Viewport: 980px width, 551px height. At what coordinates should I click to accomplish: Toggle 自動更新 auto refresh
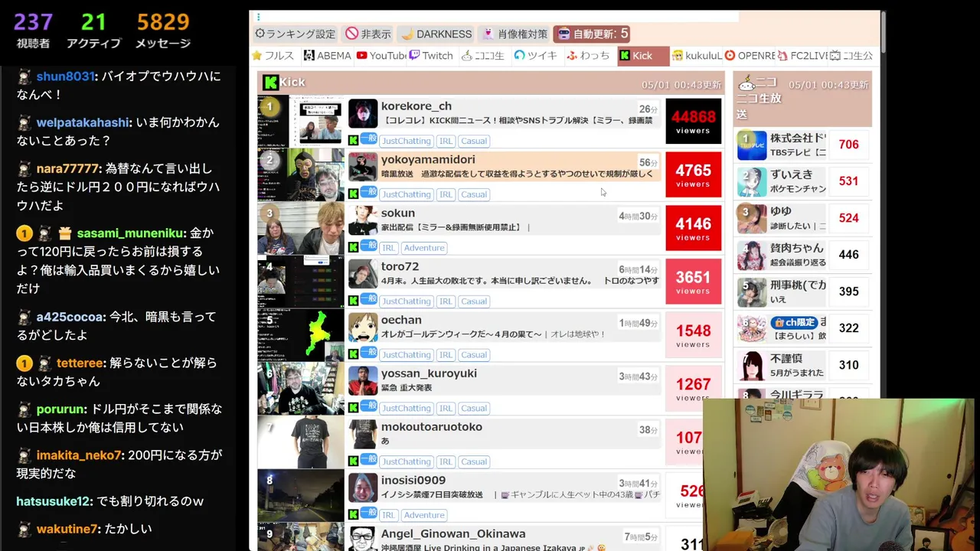(593, 34)
